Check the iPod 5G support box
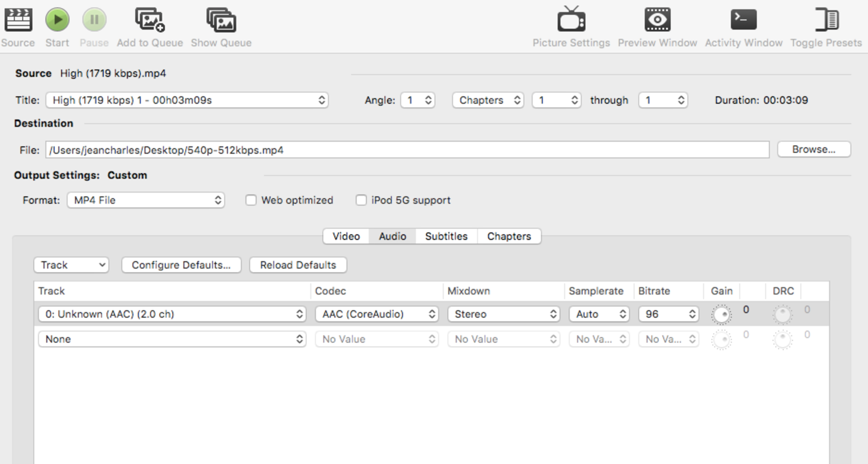 click(361, 200)
